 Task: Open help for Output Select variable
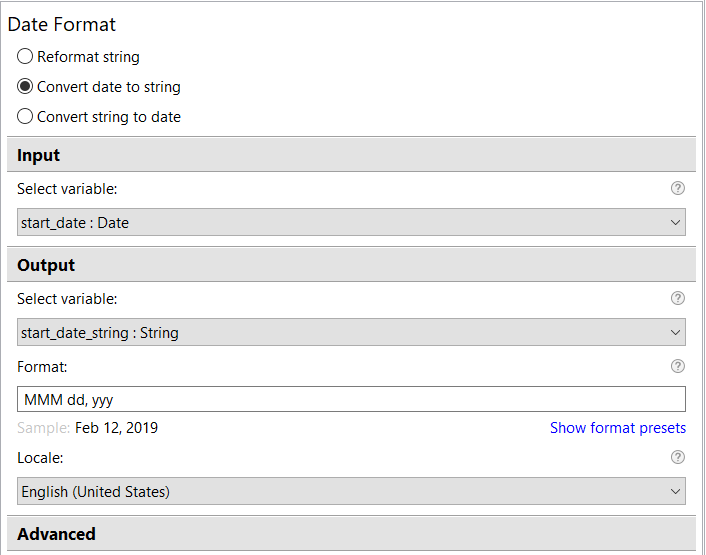(x=678, y=298)
